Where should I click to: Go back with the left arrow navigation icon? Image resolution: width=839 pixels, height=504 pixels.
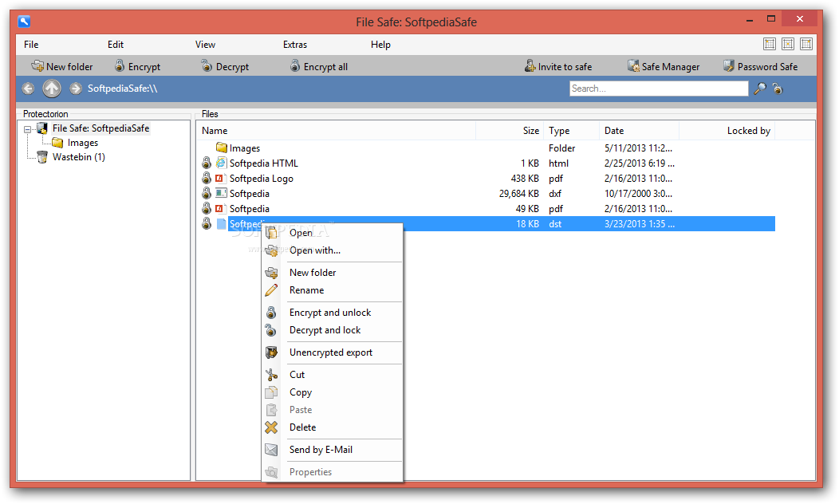(x=29, y=89)
